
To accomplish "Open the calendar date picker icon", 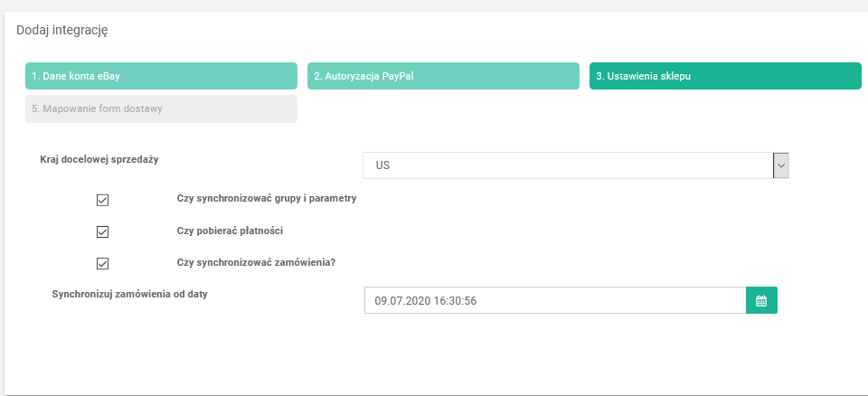I will tap(761, 301).
